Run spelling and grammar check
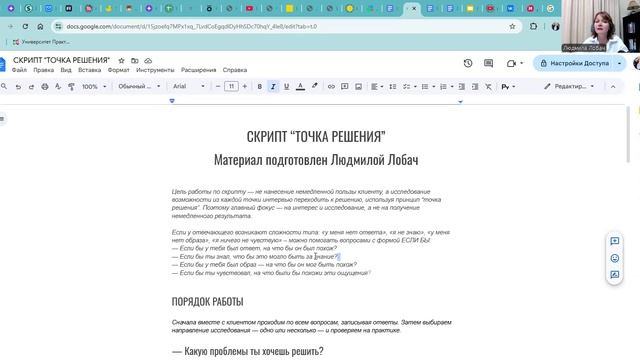The image size is (640, 360). 58,87
